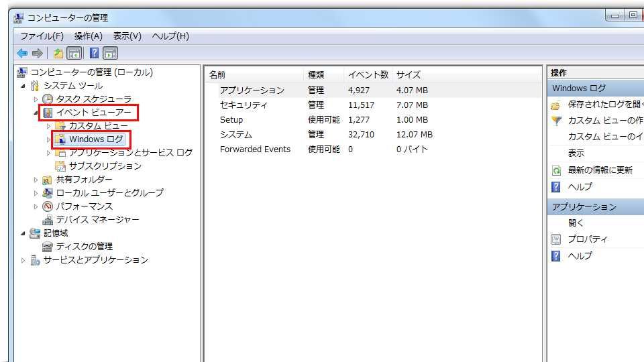Viewport: 644px width, 362px height.
Task: Click the Up one level toolbar icon
Action: (58, 53)
